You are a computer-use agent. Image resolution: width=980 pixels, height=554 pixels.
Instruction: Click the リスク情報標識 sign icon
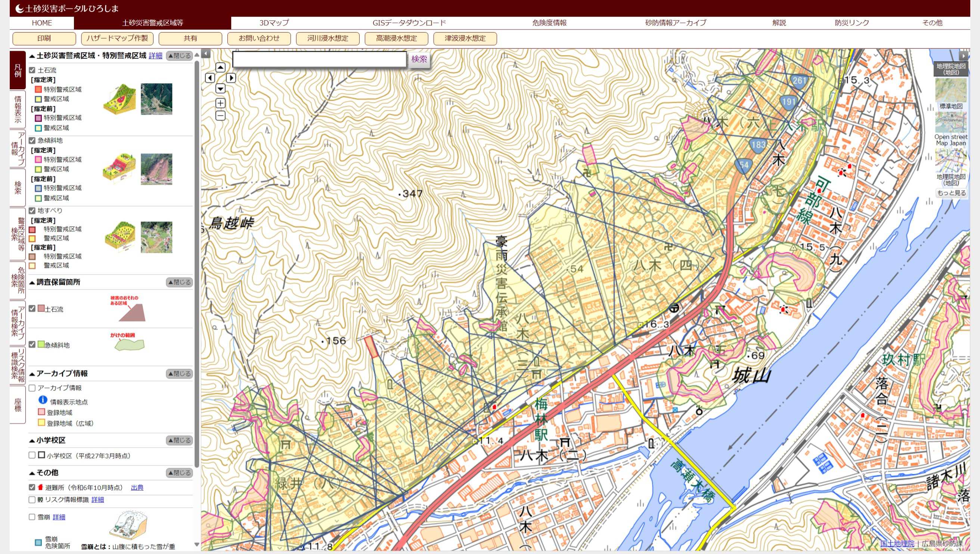(40, 499)
